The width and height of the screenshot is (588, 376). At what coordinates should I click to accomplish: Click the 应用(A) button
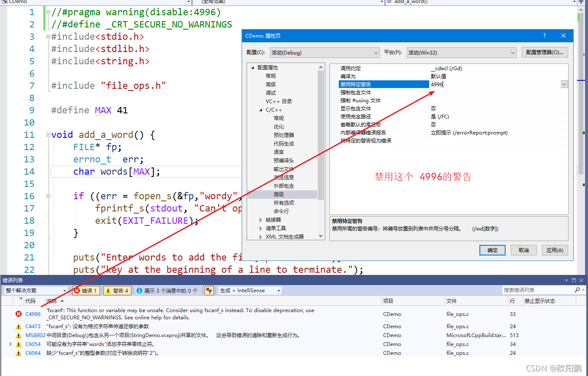(x=555, y=250)
